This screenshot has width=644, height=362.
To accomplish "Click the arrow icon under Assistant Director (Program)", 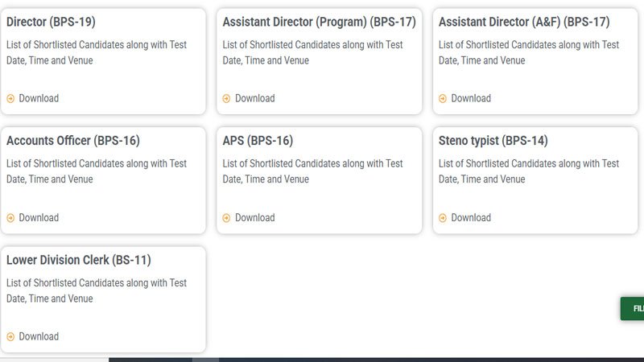I will coord(227,99).
